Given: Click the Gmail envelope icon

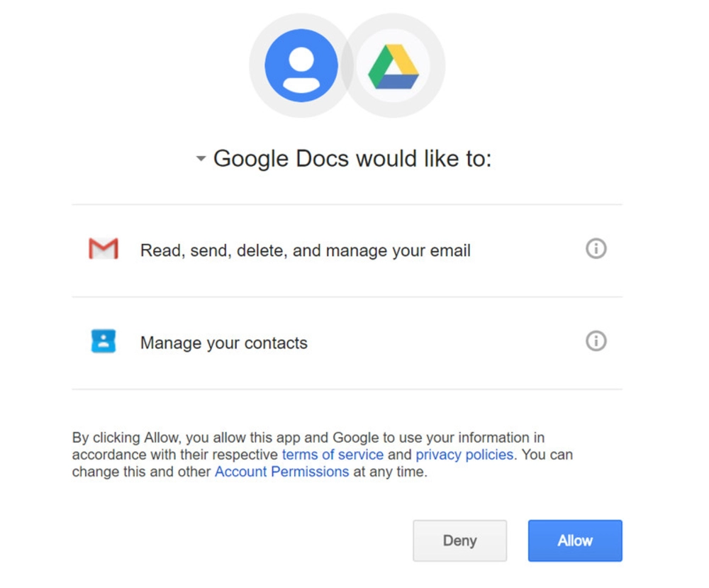Looking at the screenshot, I should pyautogui.click(x=102, y=249).
